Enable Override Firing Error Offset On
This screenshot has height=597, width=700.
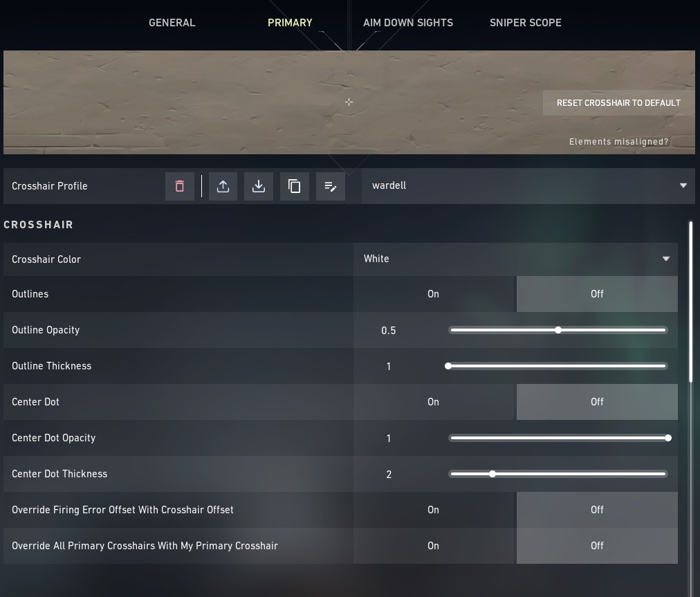pos(434,510)
